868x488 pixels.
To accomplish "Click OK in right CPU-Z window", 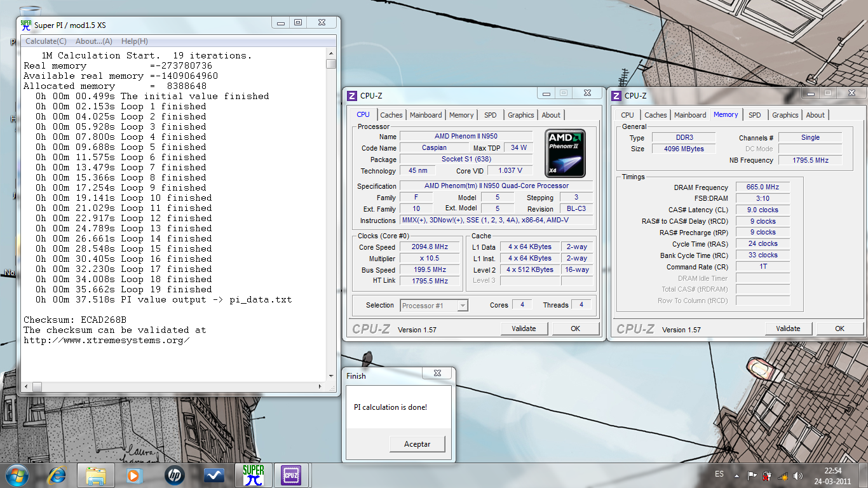I will pos(839,329).
